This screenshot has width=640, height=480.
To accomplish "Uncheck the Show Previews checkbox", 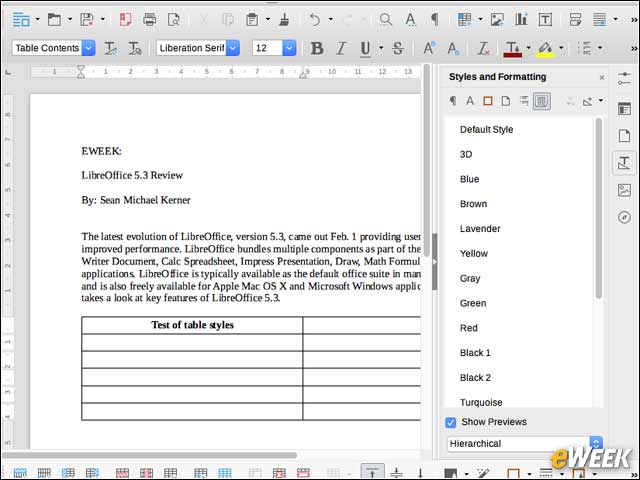I will coord(451,422).
